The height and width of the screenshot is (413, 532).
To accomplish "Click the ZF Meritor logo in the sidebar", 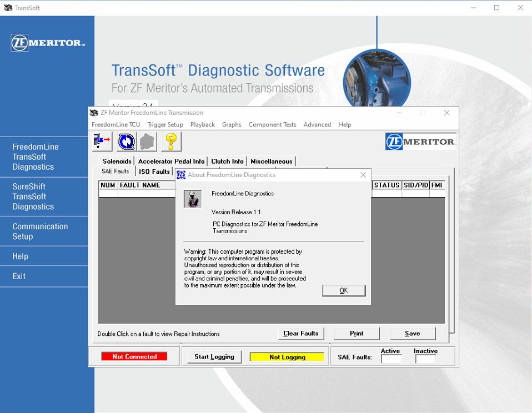I will (47, 42).
